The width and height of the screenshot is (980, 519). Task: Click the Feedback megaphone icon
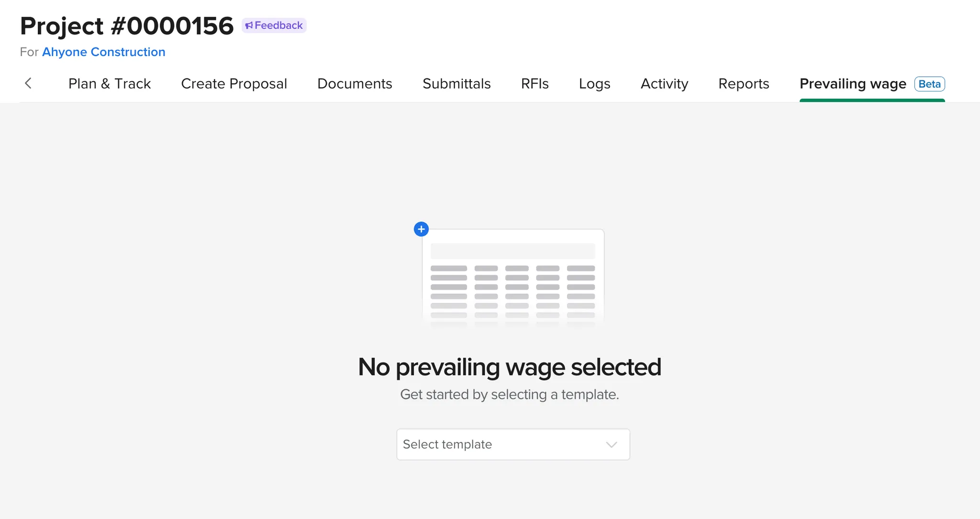[x=248, y=25]
